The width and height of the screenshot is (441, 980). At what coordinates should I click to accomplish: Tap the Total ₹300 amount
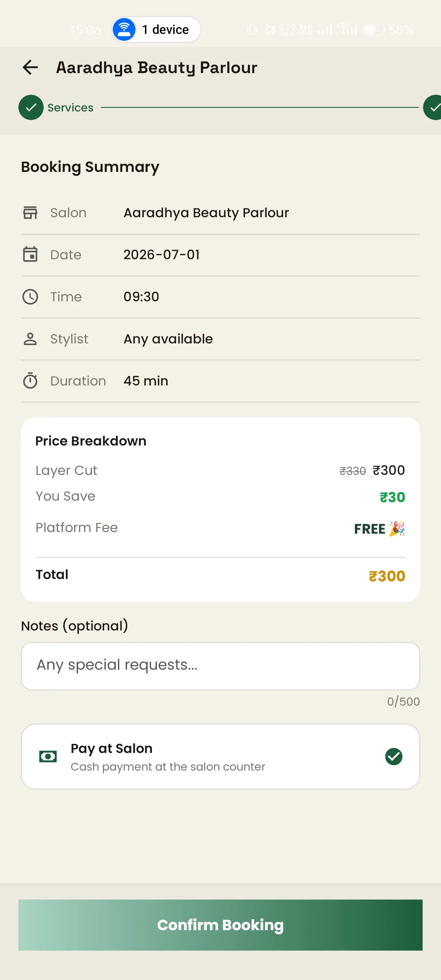pyautogui.click(x=387, y=576)
